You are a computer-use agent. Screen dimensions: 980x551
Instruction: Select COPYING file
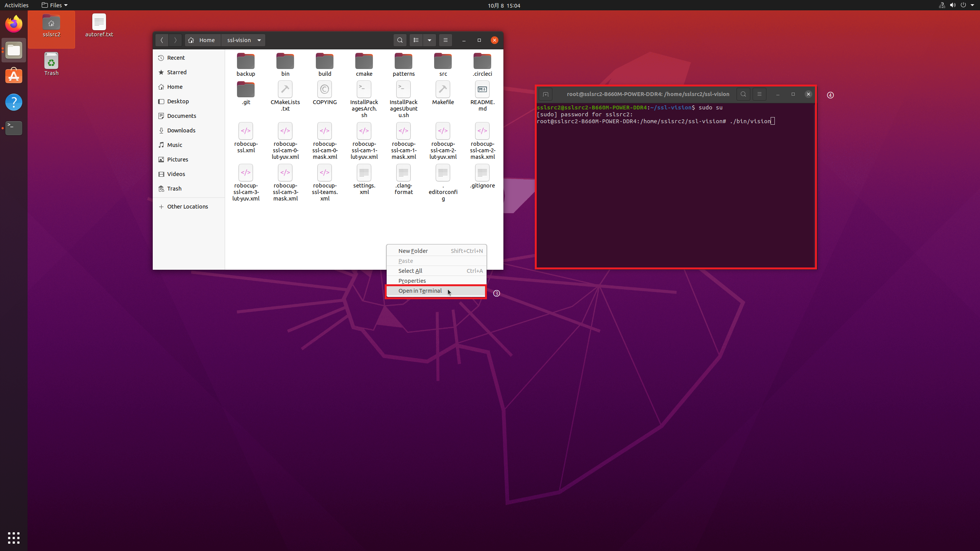[325, 93]
